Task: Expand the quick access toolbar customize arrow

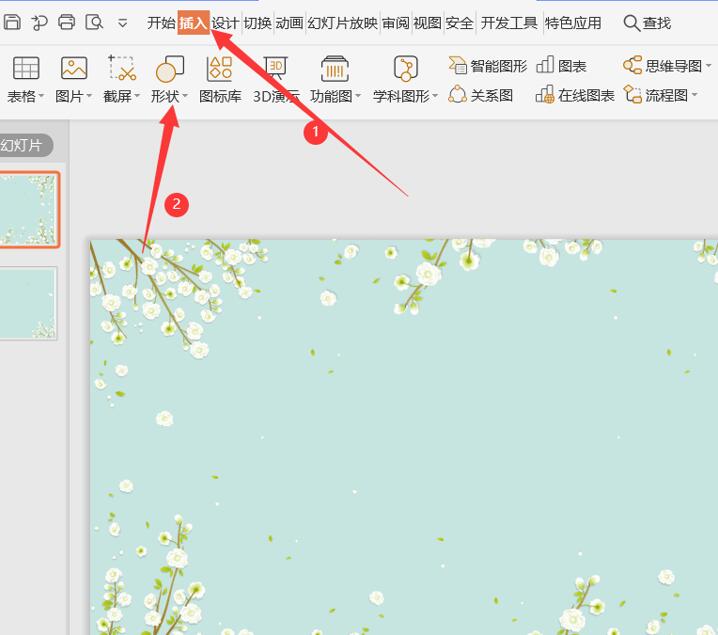Action: pyautogui.click(x=122, y=22)
